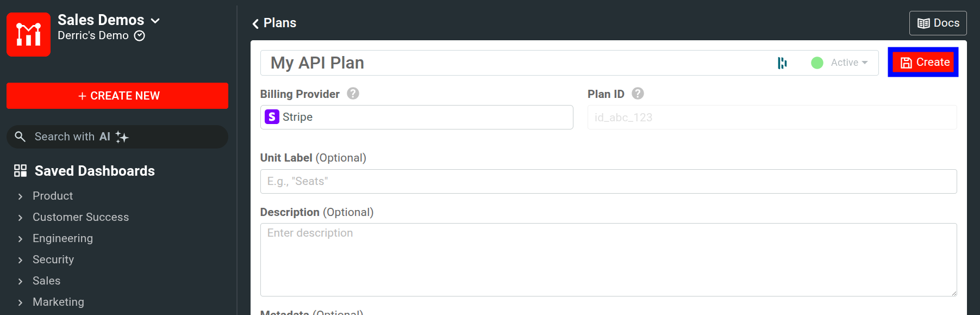The image size is (980, 315).
Task: Click Create to save the plan
Action: coord(922,62)
